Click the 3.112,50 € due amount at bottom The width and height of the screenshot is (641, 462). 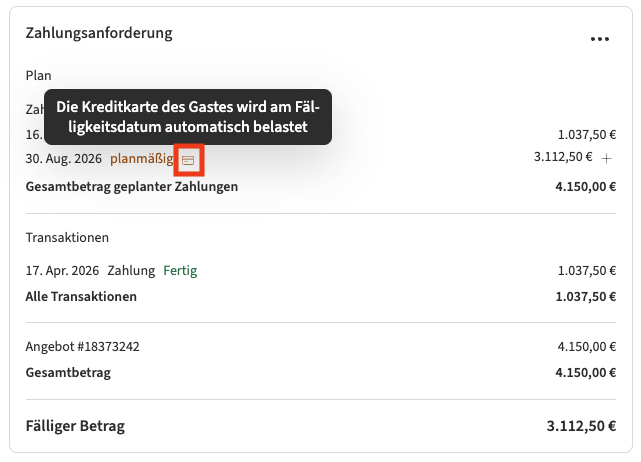(x=581, y=426)
